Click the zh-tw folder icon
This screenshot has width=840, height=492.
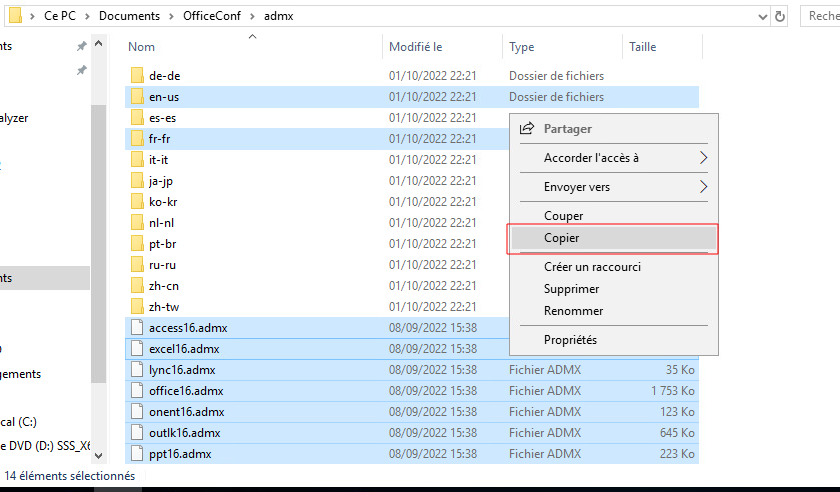pos(137,307)
